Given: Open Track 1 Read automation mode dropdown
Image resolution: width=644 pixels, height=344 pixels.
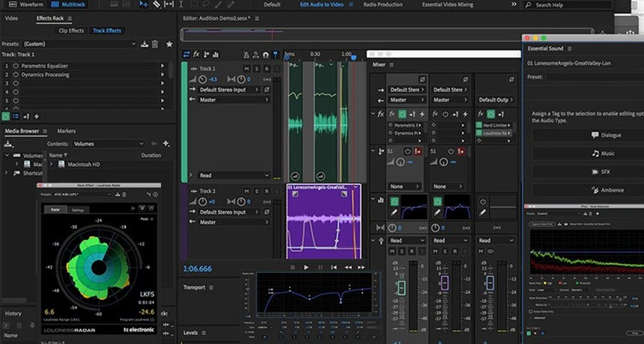Looking at the screenshot, I should pyautogui.click(x=234, y=175).
